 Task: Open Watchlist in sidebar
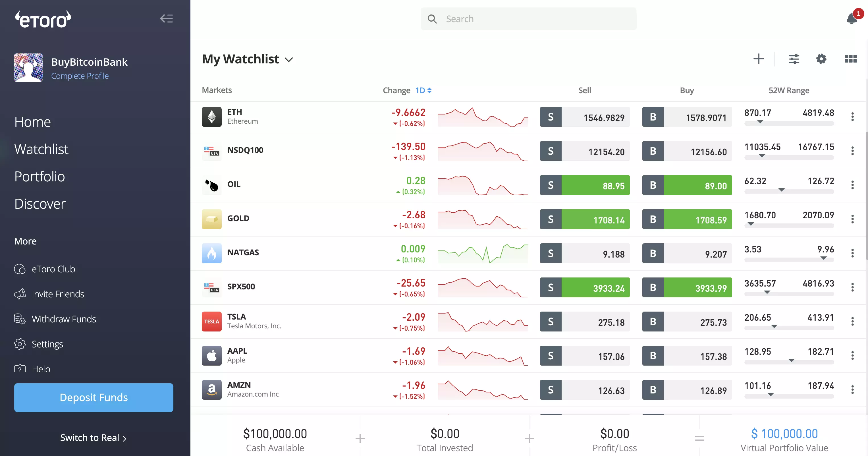(x=41, y=149)
